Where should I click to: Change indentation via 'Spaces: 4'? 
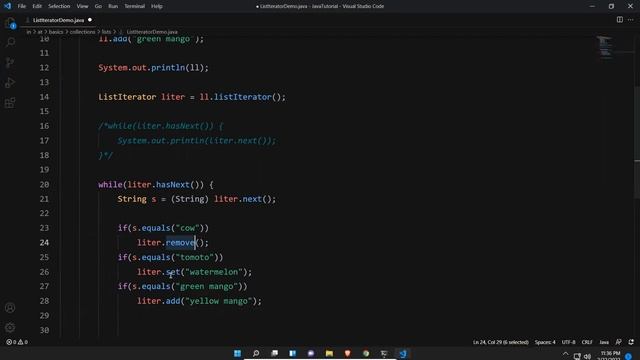(545, 342)
